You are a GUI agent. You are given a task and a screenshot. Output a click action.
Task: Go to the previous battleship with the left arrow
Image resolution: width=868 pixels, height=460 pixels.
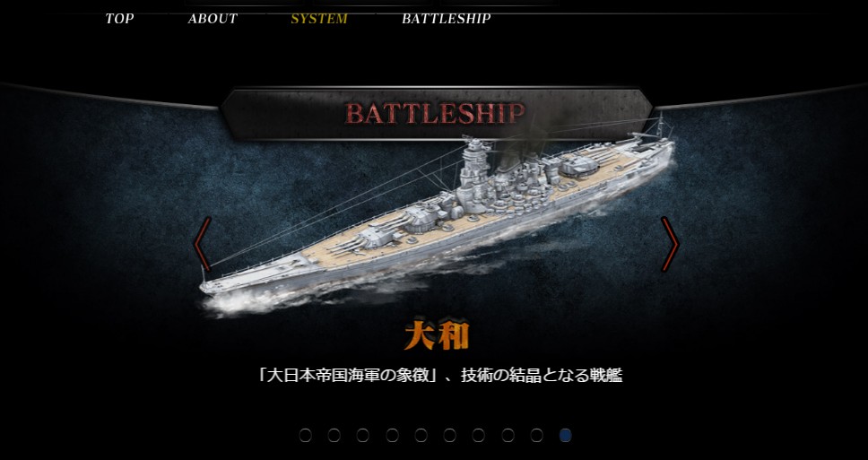(202, 244)
